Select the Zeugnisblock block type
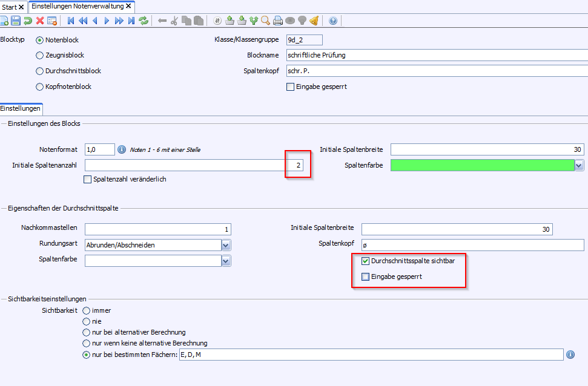The height and width of the screenshot is (386, 588). pos(40,56)
